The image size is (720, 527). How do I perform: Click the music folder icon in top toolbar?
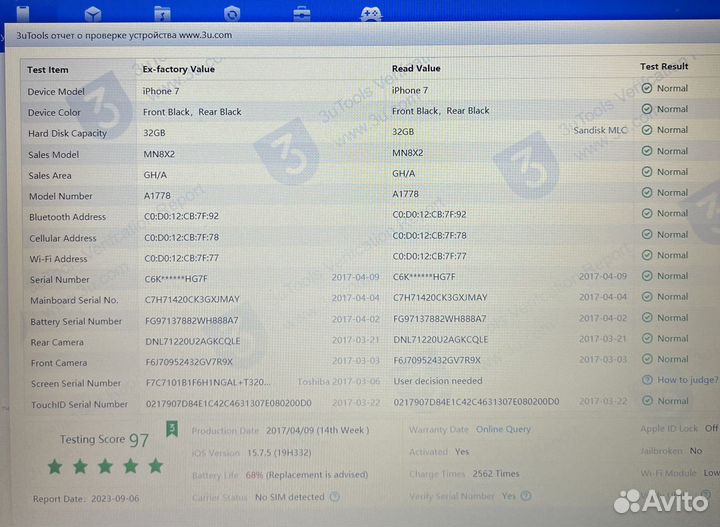pyautogui.click(x=162, y=13)
